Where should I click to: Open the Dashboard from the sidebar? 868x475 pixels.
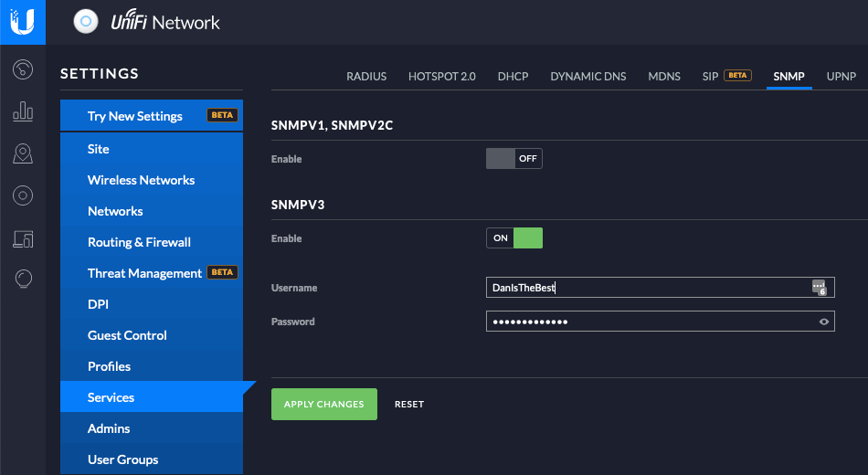click(x=24, y=69)
